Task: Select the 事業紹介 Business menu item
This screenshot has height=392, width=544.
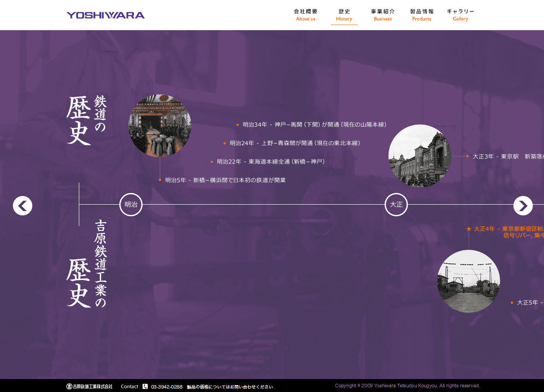Action: (382, 15)
